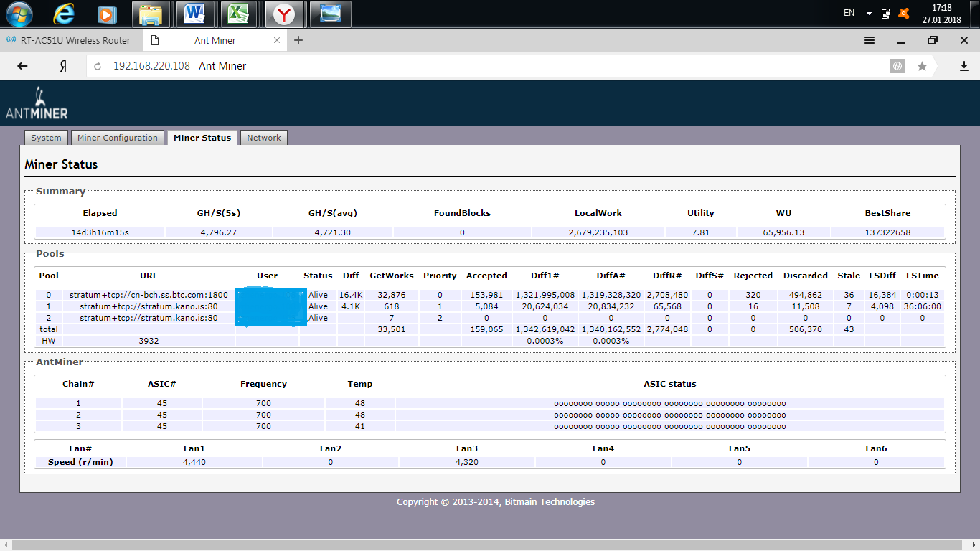Close the Ant Miner browser tab
Screen dimensions: 980x551
tap(277, 40)
